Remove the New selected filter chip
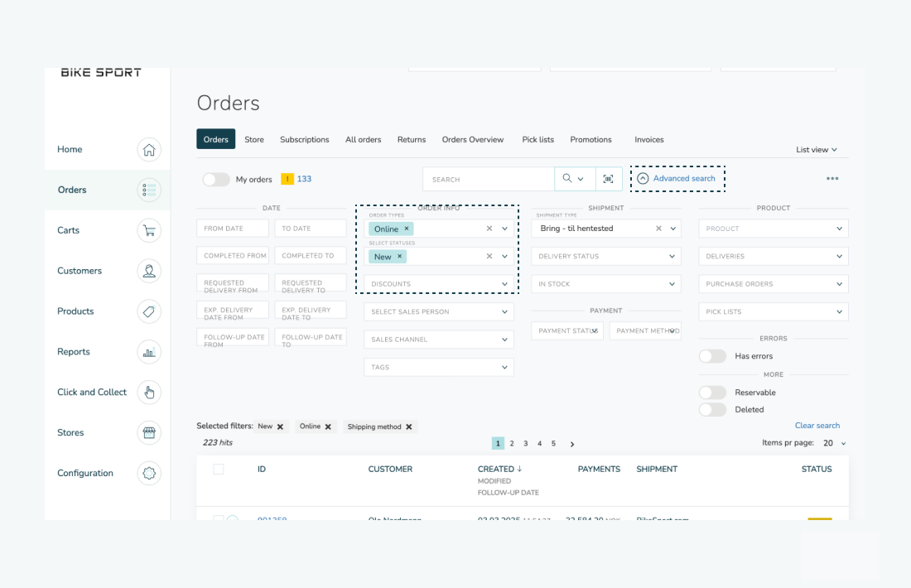911x588 pixels. click(280, 427)
